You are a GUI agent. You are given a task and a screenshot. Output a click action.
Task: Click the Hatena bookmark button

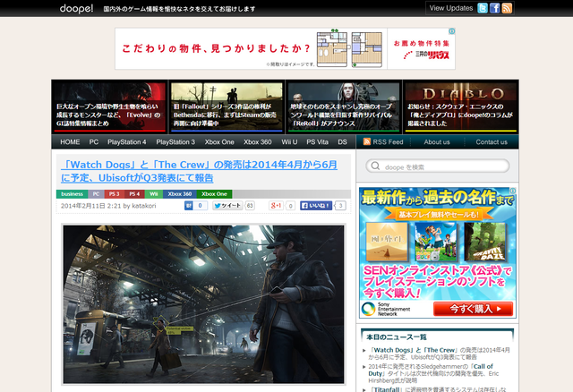tap(196, 206)
